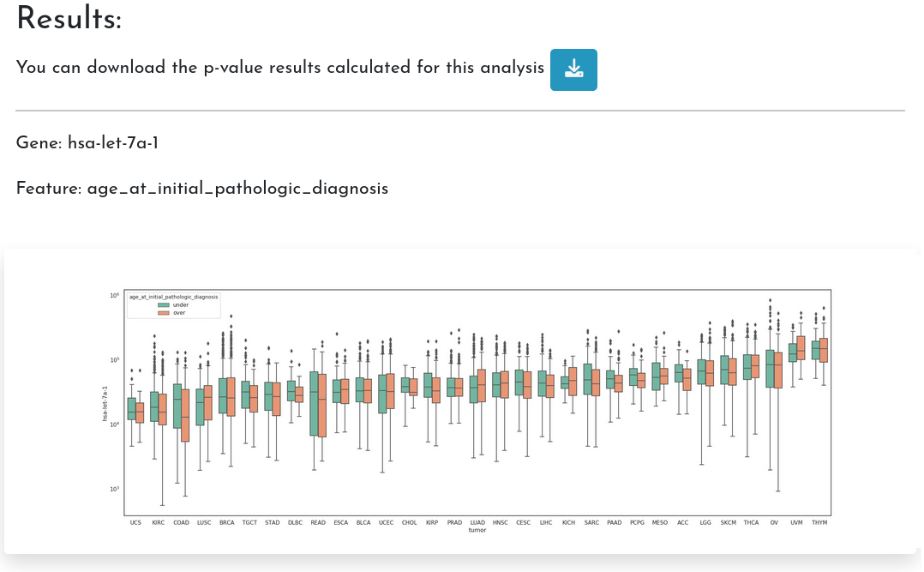Select the 'under' legend label text
This screenshot has width=924, height=572.
[x=180, y=305]
